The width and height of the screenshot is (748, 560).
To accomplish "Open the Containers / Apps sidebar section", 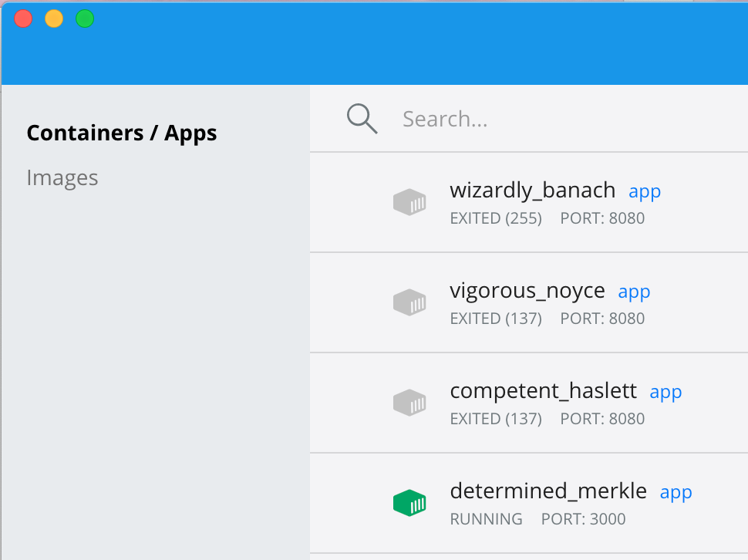I will (x=122, y=133).
